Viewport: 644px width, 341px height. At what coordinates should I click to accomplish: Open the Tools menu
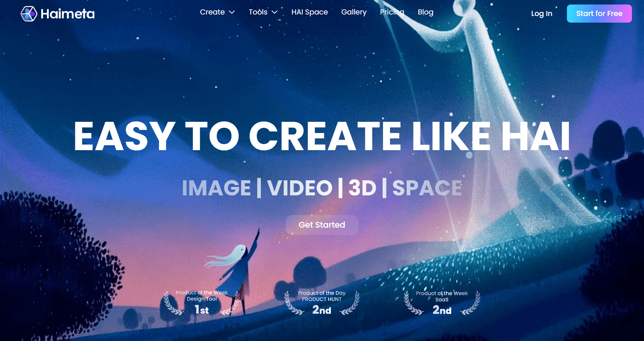coord(258,12)
